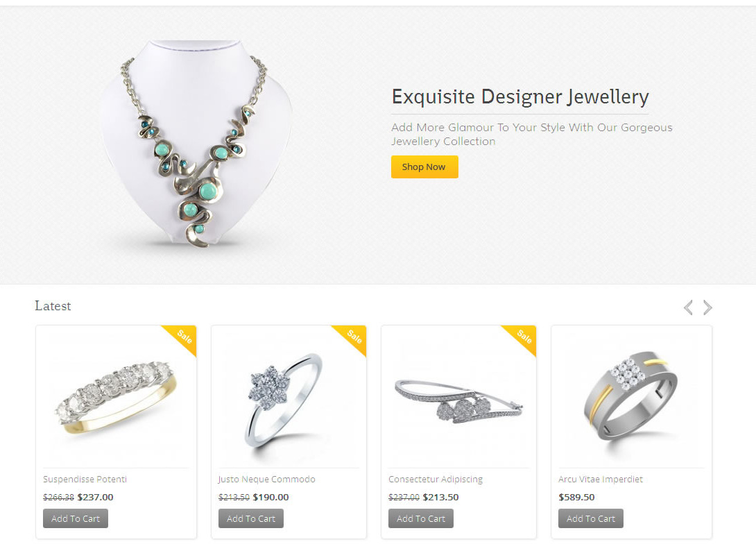Click the Sale ribbon on Justo Neque Commodo
Screen dimensions: 756x551
click(351, 339)
